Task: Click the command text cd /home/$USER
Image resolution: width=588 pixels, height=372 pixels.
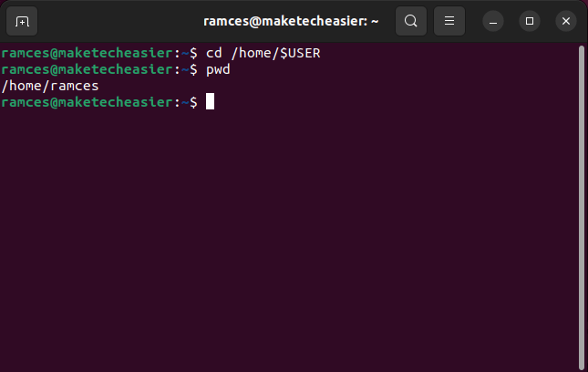Action: coord(263,53)
